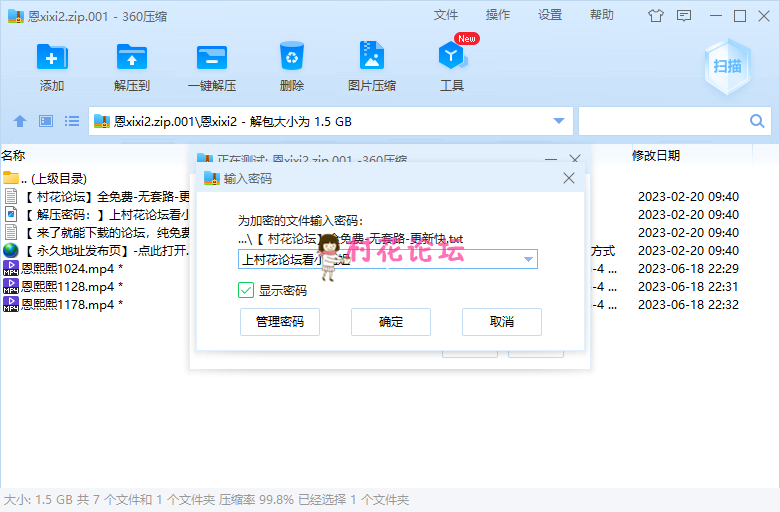The image size is (780, 512).
Task: Open the 操作 menu
Action: tap(498, 15)
